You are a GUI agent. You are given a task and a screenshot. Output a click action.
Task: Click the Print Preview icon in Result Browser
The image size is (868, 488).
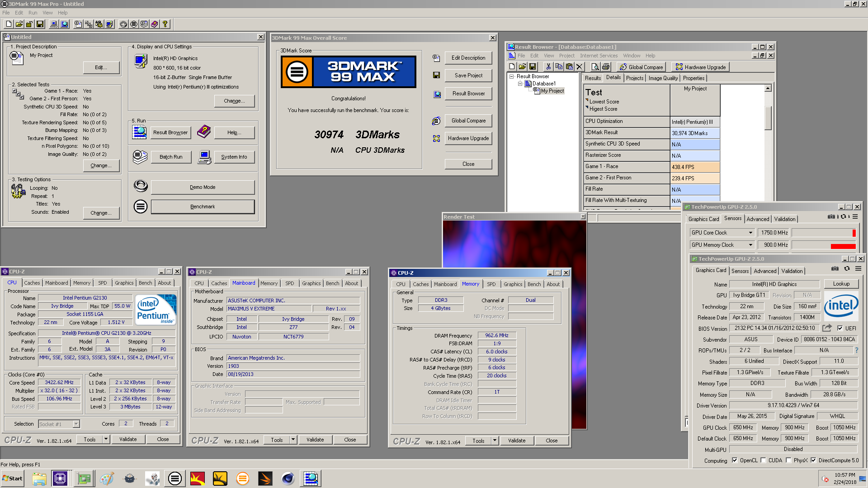click(595, 67)
